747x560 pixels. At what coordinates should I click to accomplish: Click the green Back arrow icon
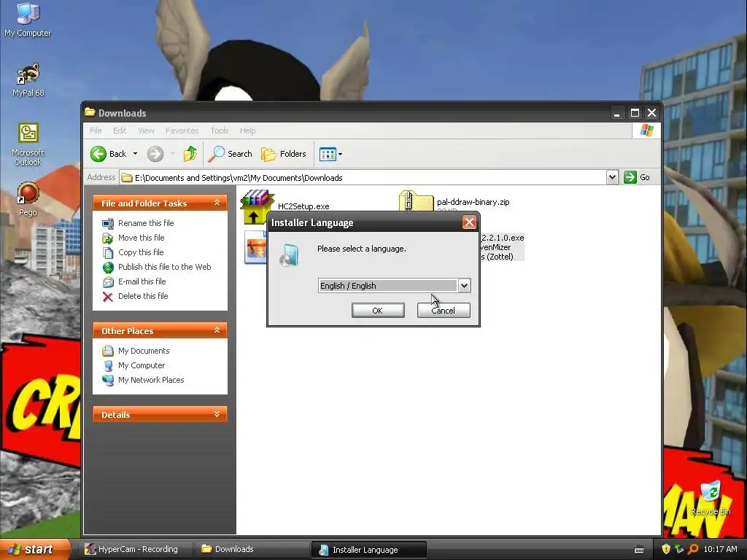pos(98,154)
